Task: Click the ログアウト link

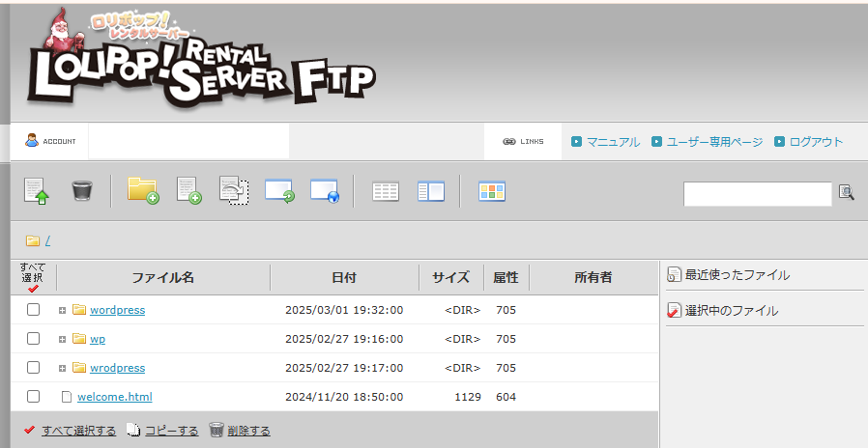Action: pos(816,142)
